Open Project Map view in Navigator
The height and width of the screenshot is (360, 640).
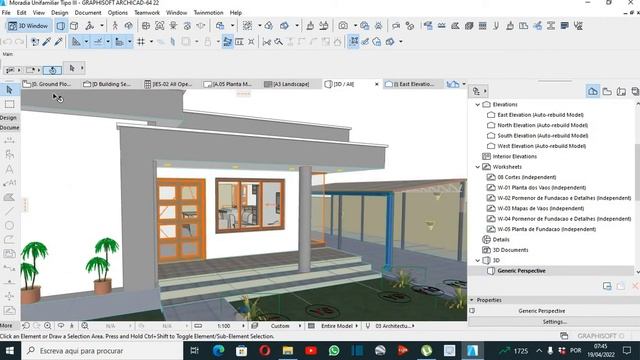pyautogui.click(x=593, y=91)
